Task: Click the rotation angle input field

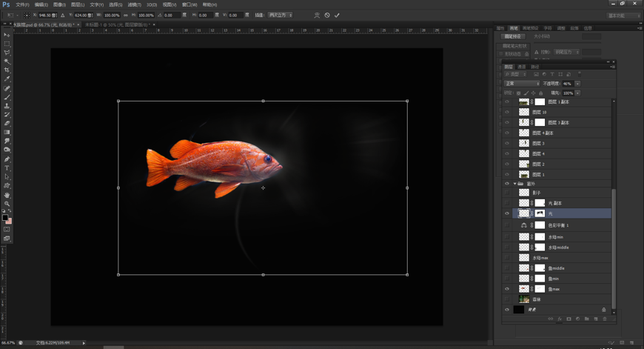Action: (172, 16)
